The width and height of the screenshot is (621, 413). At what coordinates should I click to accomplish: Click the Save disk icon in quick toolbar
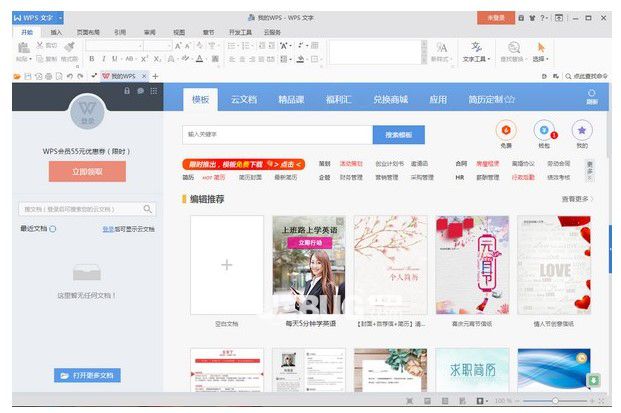tap(28, 76)
